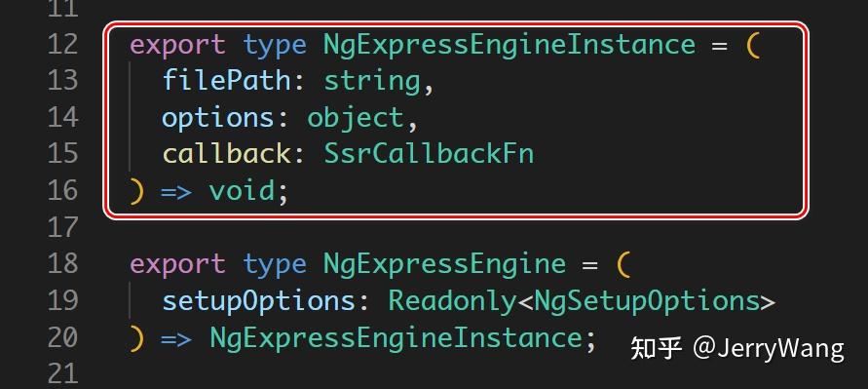Click the object type on line 14
The image size is (868, 389).
[356, 119]
